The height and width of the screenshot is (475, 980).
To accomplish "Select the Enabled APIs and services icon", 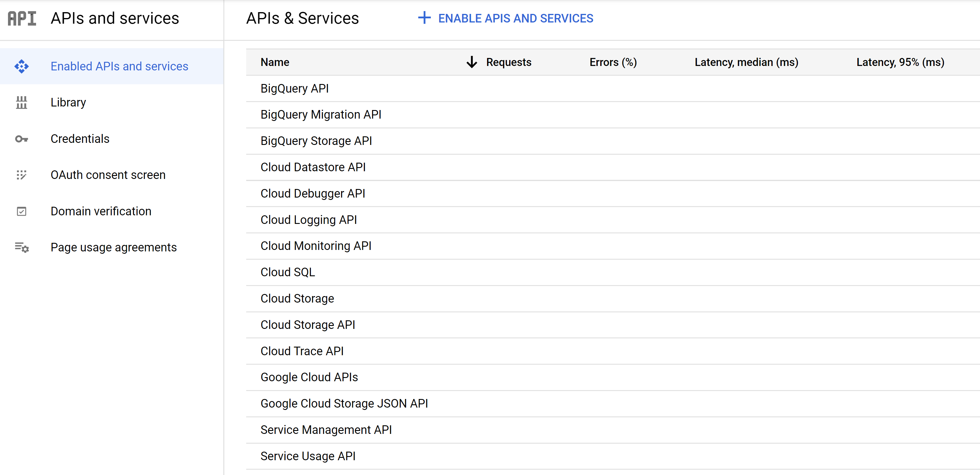I will click(22, 66).
